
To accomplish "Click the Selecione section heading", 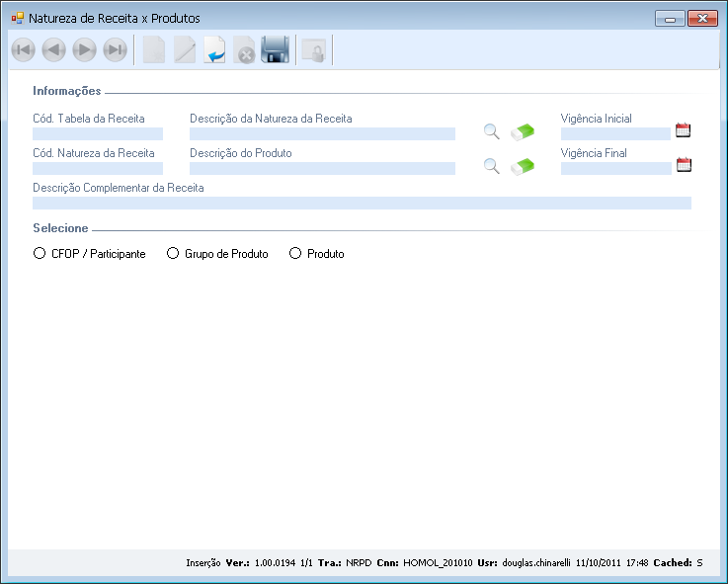I will pyautogui.click(x=60, y=228).
